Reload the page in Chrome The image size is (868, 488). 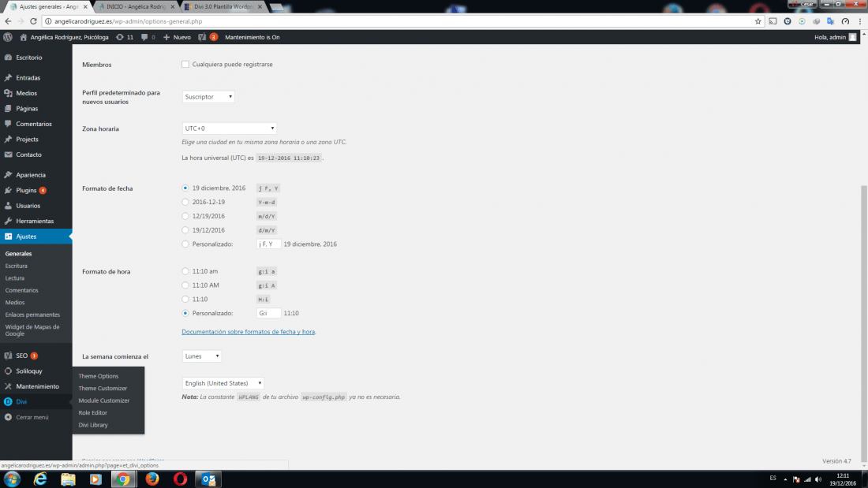33,21
